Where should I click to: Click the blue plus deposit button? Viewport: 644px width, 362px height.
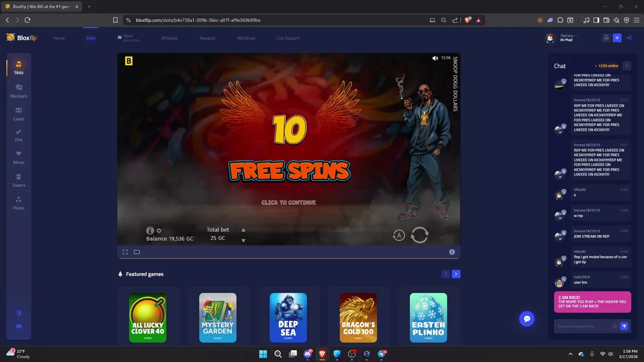(617, 38)
